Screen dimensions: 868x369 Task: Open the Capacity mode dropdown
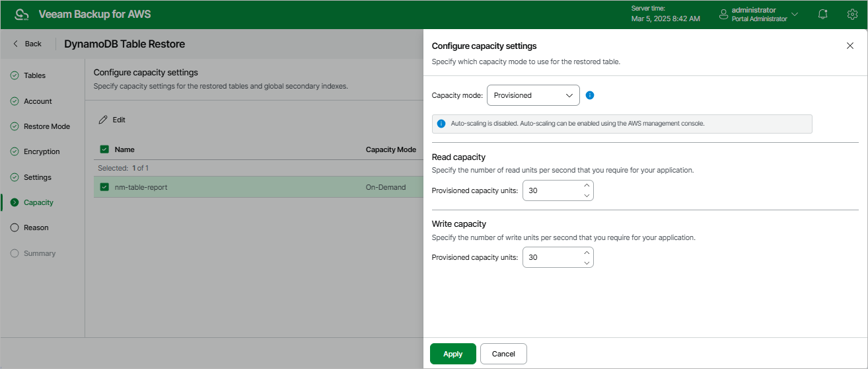click(x=533, y=95)
